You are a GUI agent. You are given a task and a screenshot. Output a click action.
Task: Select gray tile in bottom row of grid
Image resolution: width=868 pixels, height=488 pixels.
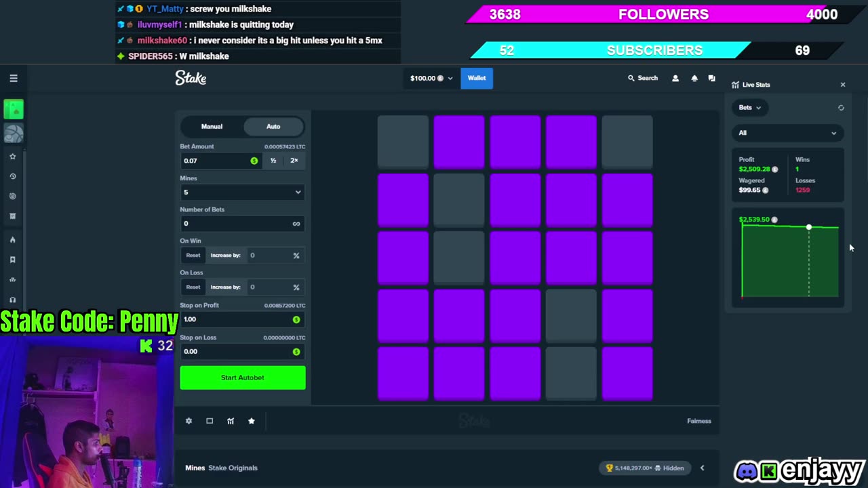(571, 373)
